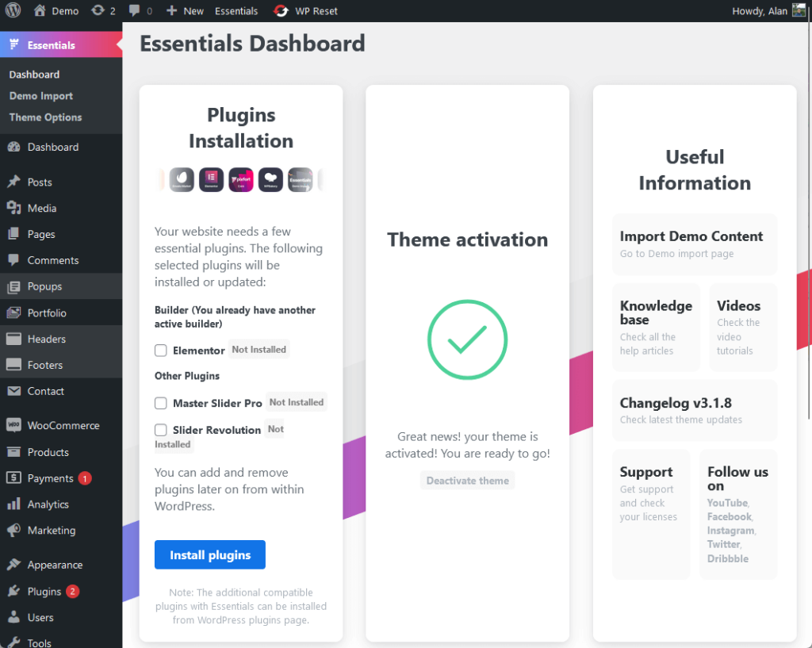
Task: Click the WooCommerce icon in sidebar
Action: point(14,425)
